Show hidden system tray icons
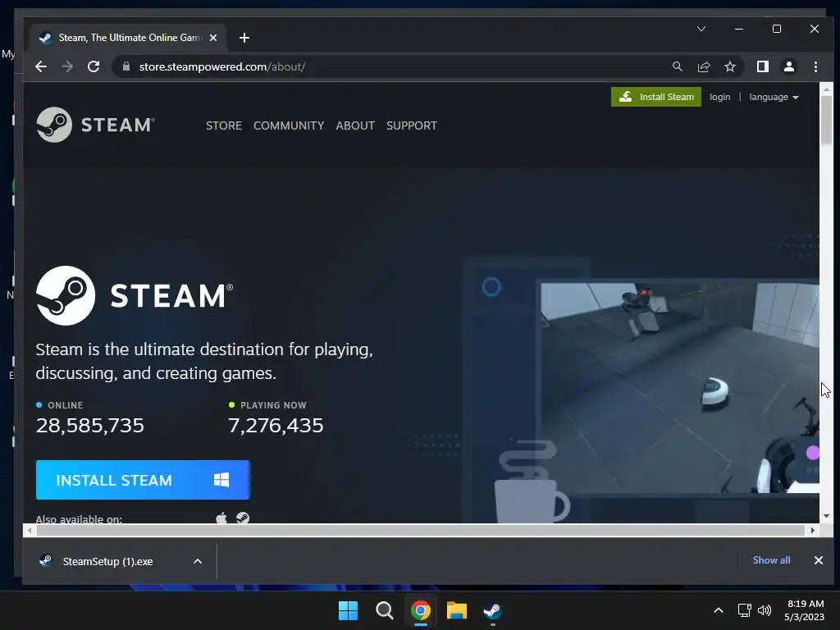 pyautogui.click(x=719, y=610)
